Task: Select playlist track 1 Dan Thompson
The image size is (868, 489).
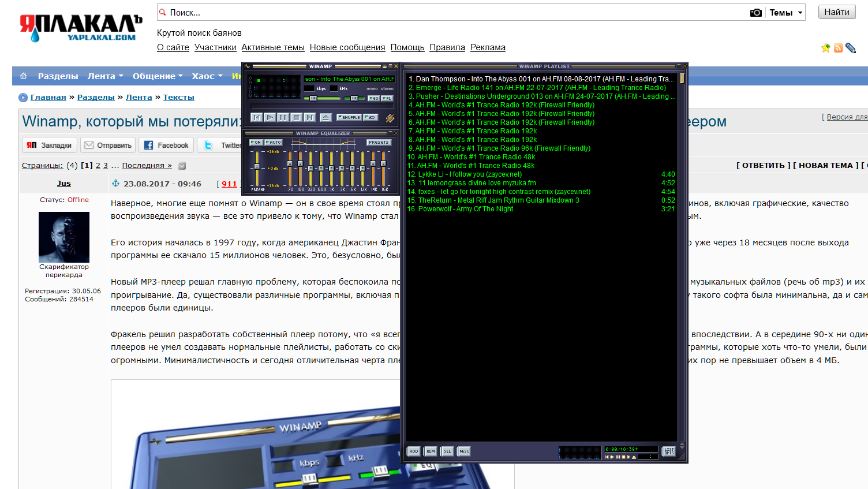Action: 541,79
